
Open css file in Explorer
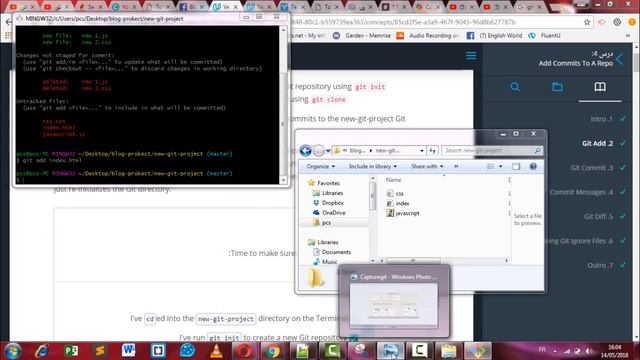click(x=395, y=193)
